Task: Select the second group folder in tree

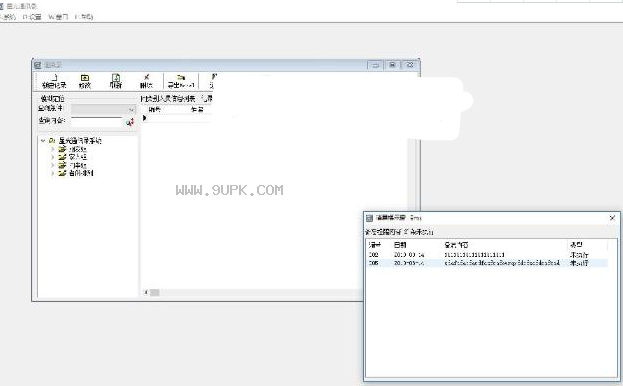Action: click(x=73, y=157)
